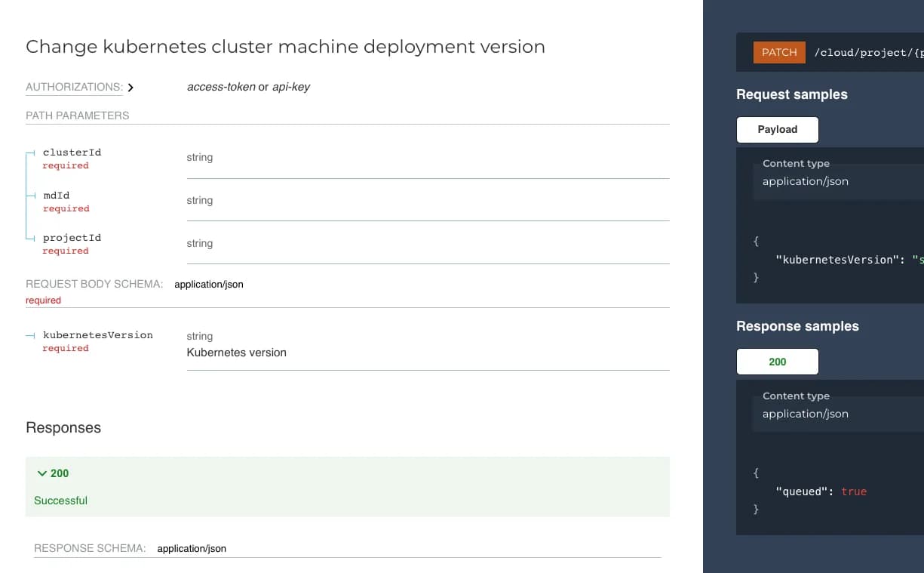Image resolution: width=924 pixels, height=573 pixels.
Task: Click the RESPONSE SCHEMA application/json label
Action: tap(192, 548)
